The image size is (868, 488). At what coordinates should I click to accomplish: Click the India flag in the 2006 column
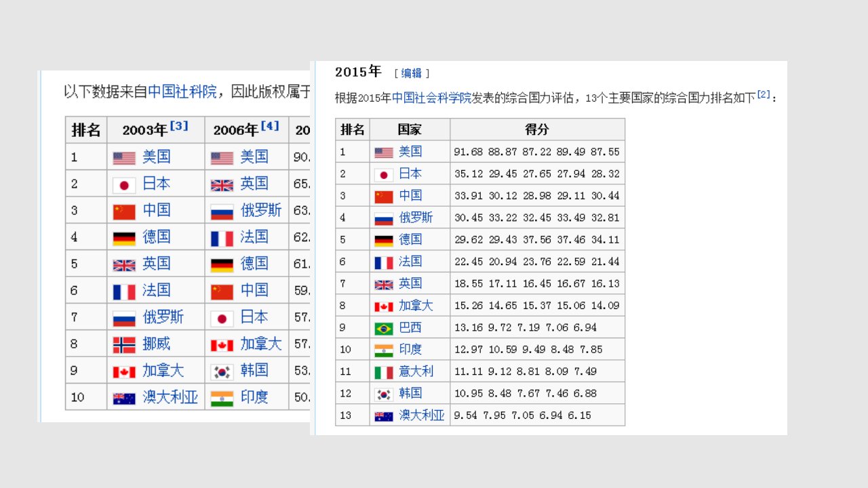(x=222, y=398)
